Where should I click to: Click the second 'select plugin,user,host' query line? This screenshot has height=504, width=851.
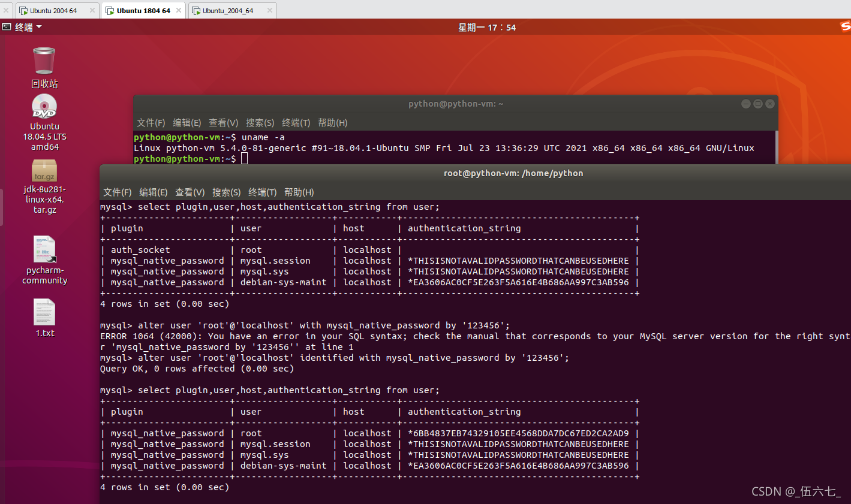(270, 390)
